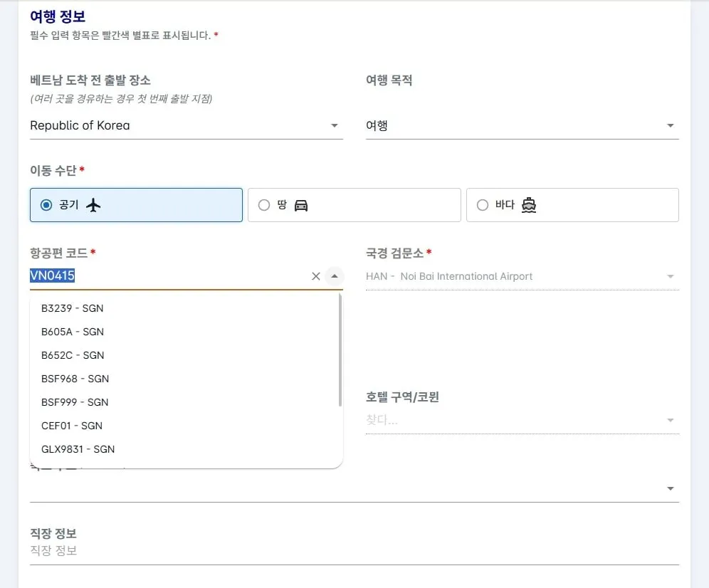Select the 바다 (sea) transport radio option

click(x=572, y=205)
